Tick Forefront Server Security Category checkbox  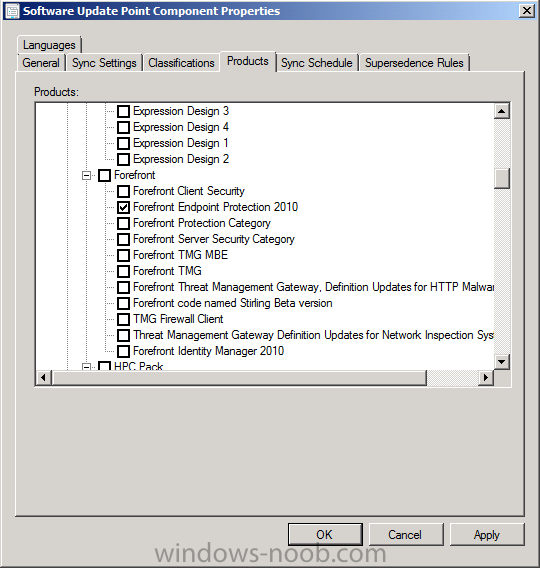point(124,239)
